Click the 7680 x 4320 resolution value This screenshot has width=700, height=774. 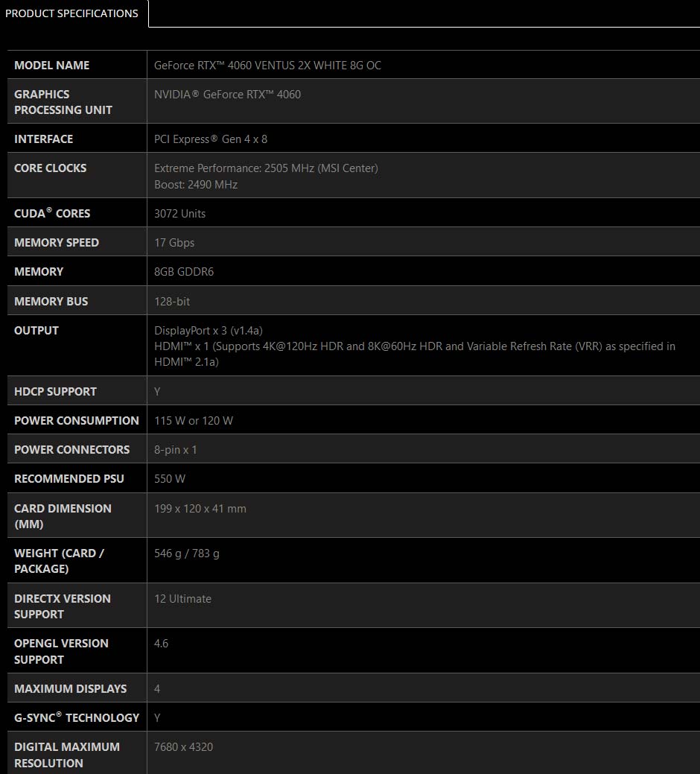[183, 747]
